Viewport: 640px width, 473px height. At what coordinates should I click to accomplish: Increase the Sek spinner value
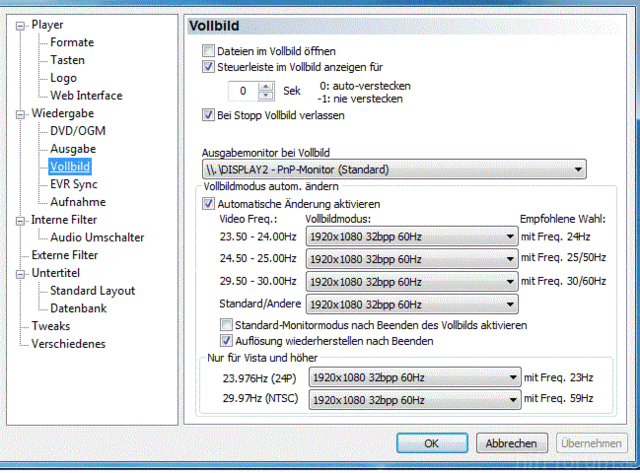click(265, 86)
